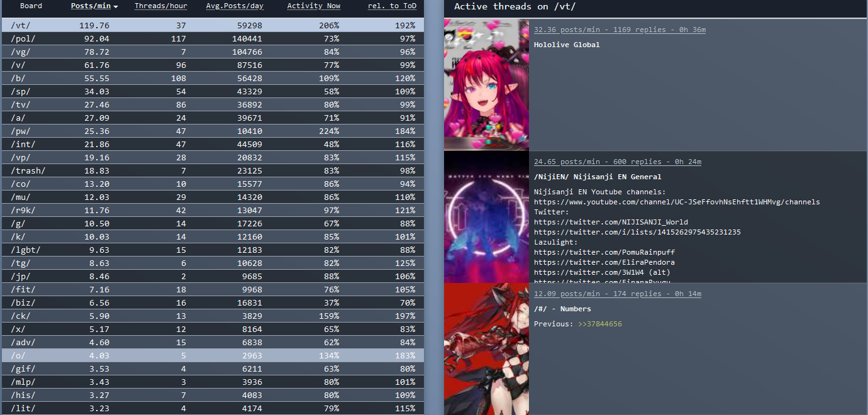Select the /biz/ board row
The height and width of the screenshot is (415, 868).
[x=212, y=302]
